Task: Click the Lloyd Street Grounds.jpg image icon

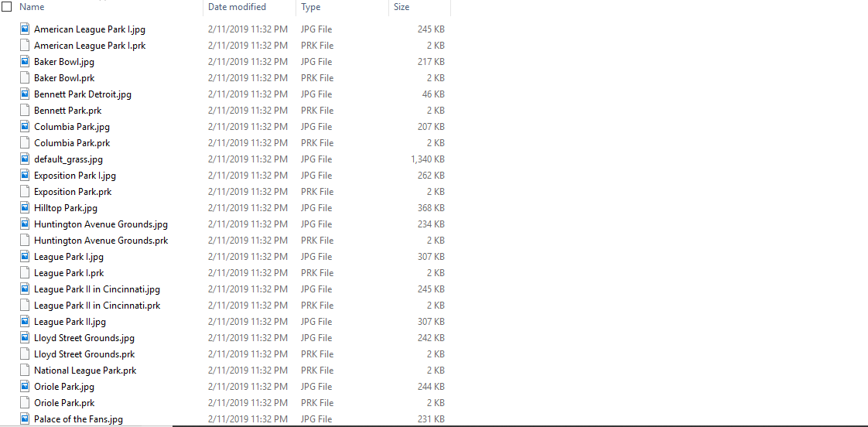Action: pyautogui.click(x=24, y=338)
